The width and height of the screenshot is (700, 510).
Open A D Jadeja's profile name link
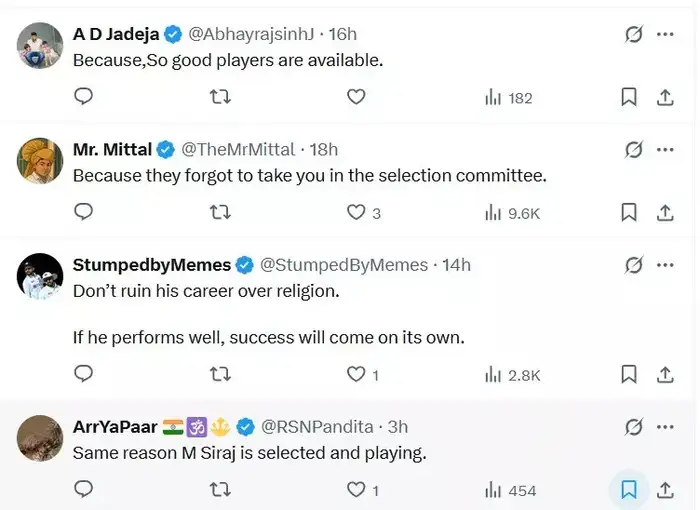click(116, 34)
